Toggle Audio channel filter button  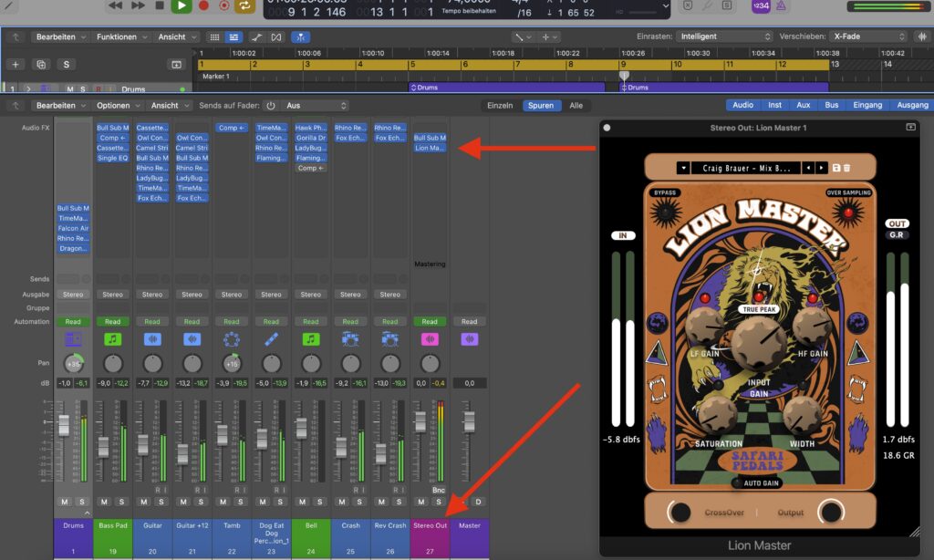[x=742, y=105]
